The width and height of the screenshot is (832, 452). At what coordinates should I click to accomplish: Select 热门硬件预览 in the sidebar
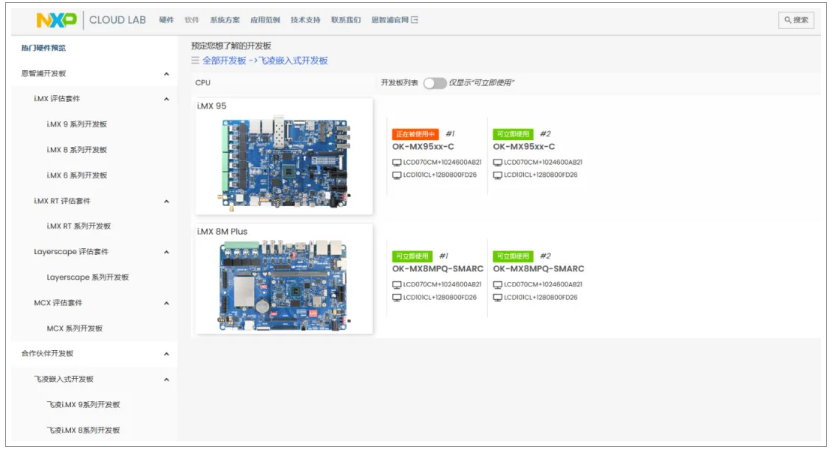[44, 48]
